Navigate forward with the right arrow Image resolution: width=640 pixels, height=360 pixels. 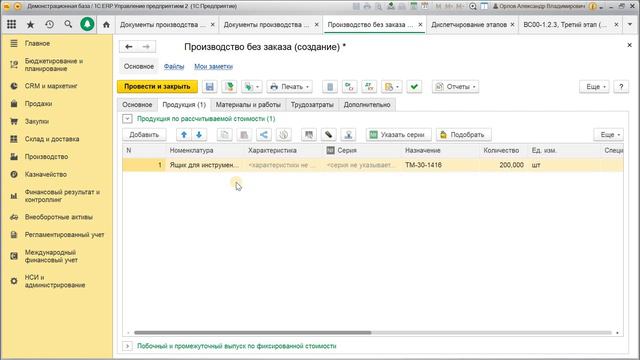pyautogui.click(x=146, y=47)
